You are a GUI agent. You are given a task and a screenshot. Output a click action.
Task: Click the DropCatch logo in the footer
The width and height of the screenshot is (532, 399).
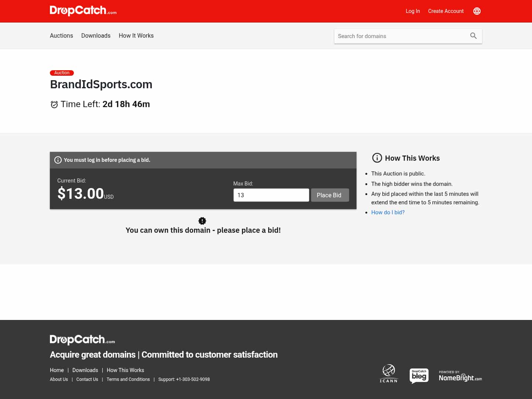point(82,340)
